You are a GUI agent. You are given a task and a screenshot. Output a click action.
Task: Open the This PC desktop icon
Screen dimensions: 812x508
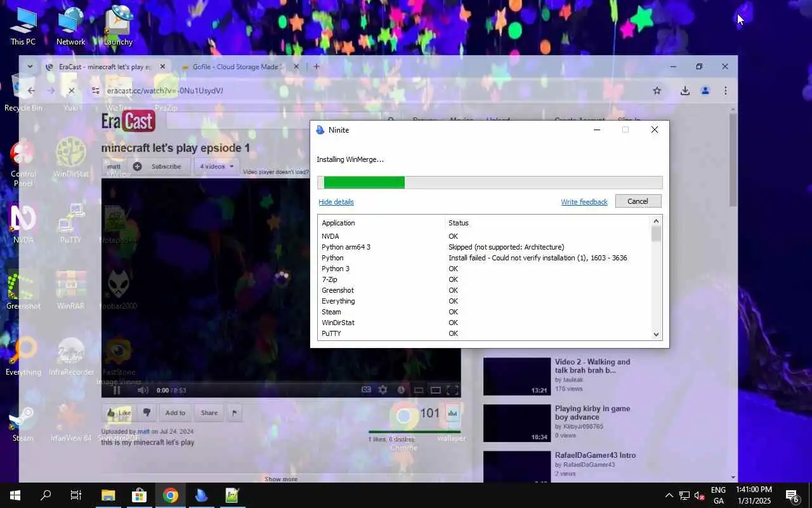coord(23,25)
